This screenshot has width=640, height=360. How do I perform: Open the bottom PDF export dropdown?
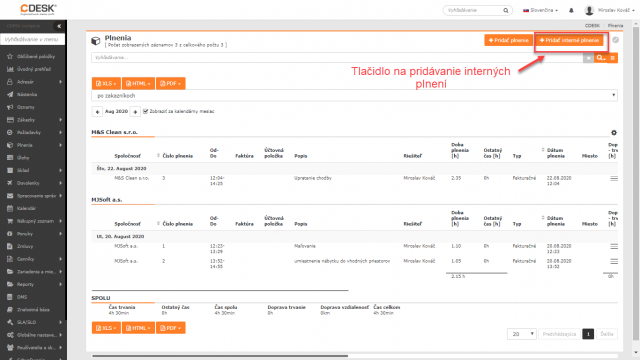point(171,328)
